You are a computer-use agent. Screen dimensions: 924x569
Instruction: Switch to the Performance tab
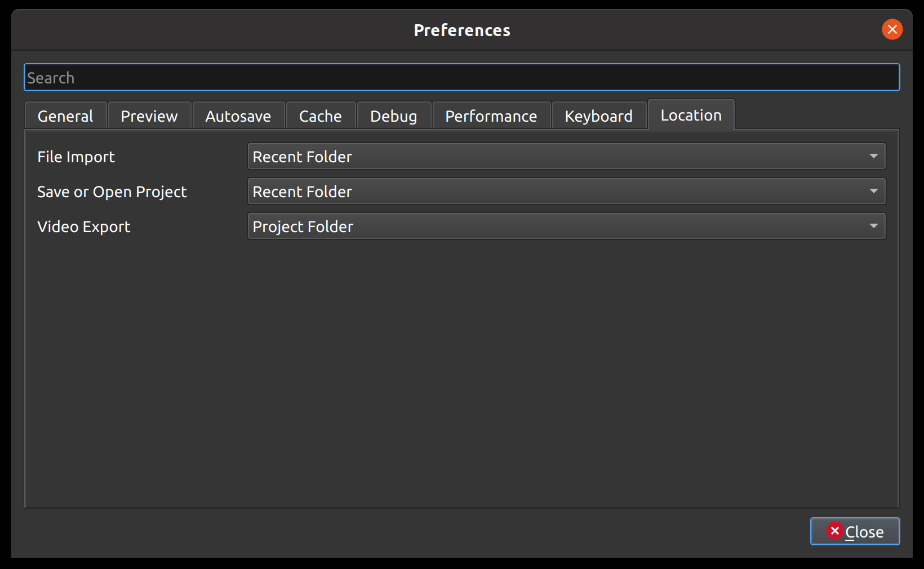[x=491, y=116]
